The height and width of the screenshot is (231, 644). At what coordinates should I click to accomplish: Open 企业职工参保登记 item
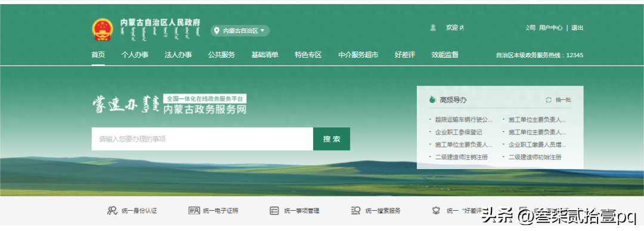pyautogui.click(x=459, y=132)
